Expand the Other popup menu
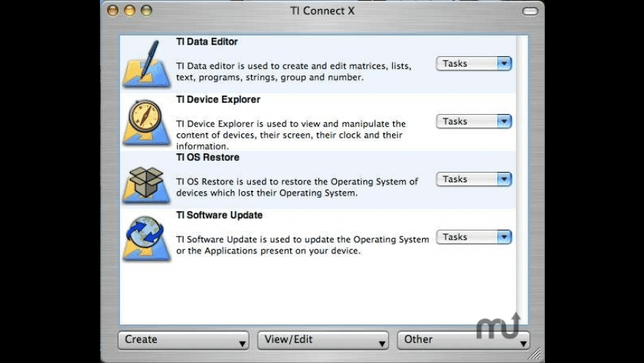The height and width of the screenshot is (363, 644). point(463,340)
